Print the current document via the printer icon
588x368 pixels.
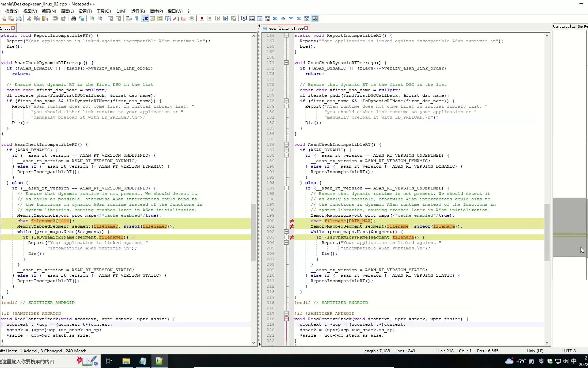click(19, 19)
